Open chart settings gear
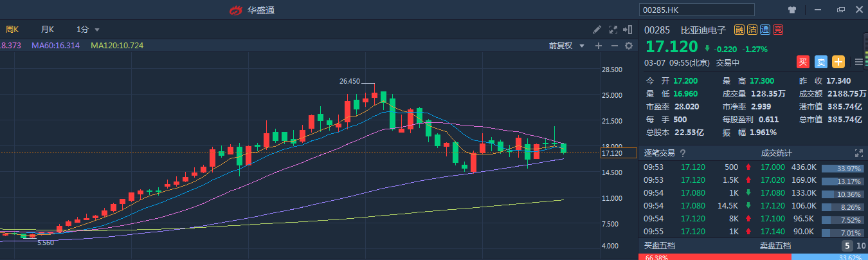The image size is (868, 260). click(x=629, y=46)
